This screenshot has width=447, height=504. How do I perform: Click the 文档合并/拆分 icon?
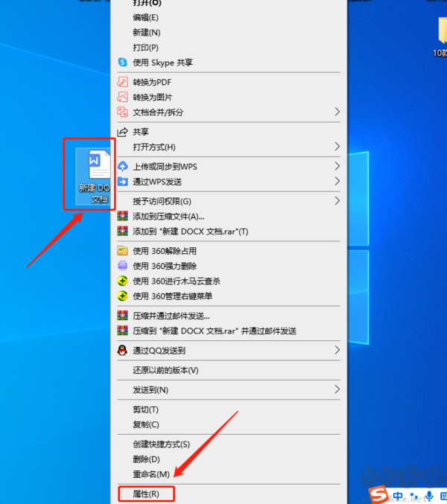click(x=122, y=112)
